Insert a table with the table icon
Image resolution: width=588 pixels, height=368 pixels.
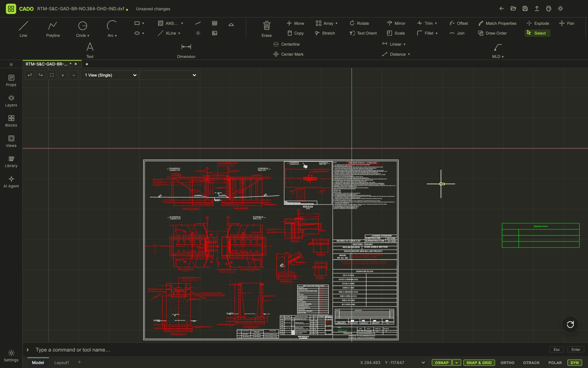(215, 23)
